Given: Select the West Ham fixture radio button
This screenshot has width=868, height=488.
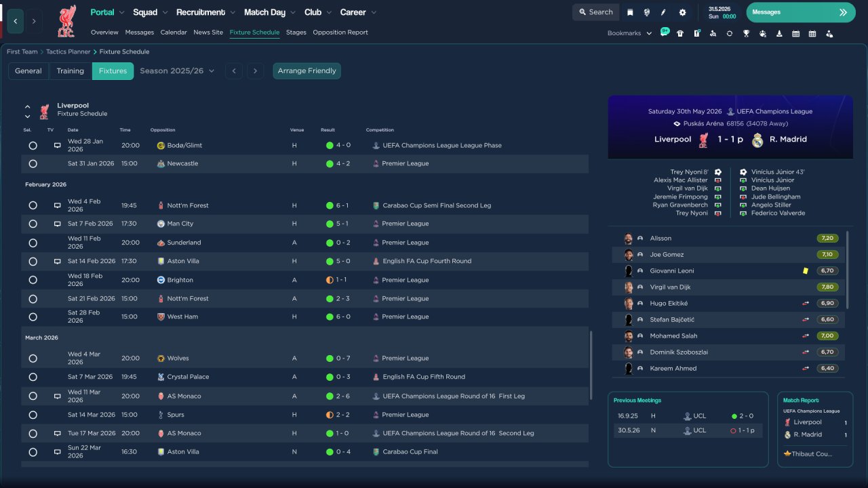Looking at the screenshot, I should [x=33, y=317].
